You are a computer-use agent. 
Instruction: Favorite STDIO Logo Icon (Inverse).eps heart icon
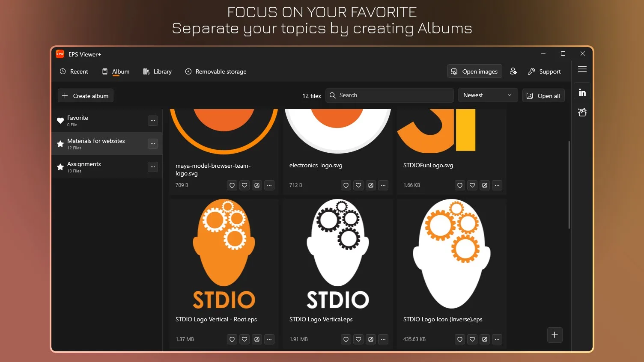(472, 339)
